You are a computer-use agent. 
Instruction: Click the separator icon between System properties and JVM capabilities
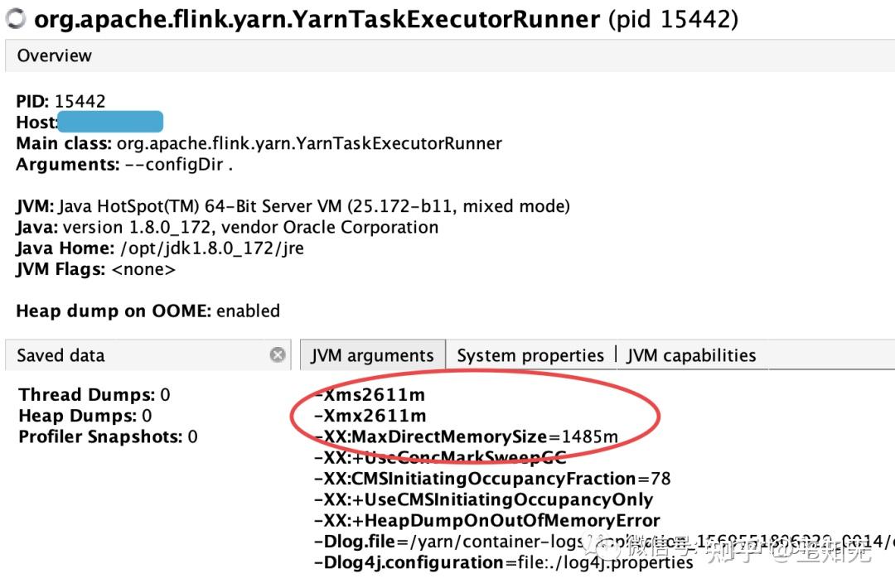[616, 354]
